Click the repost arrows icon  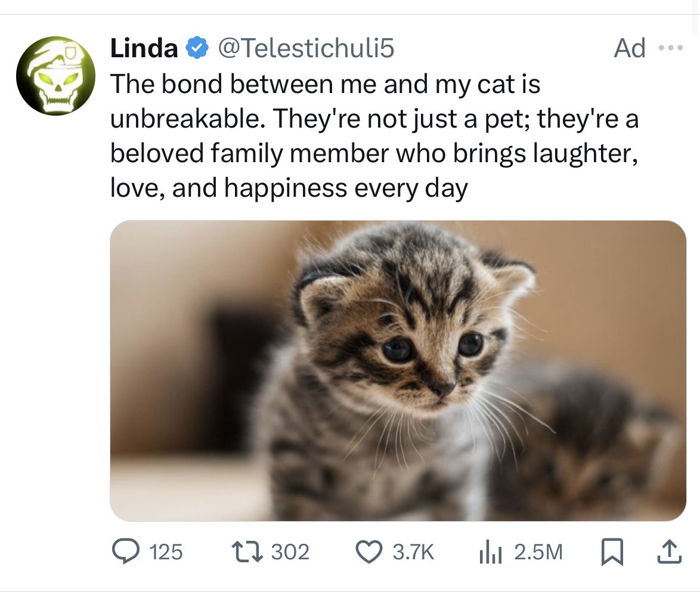[x=246, y=552]
